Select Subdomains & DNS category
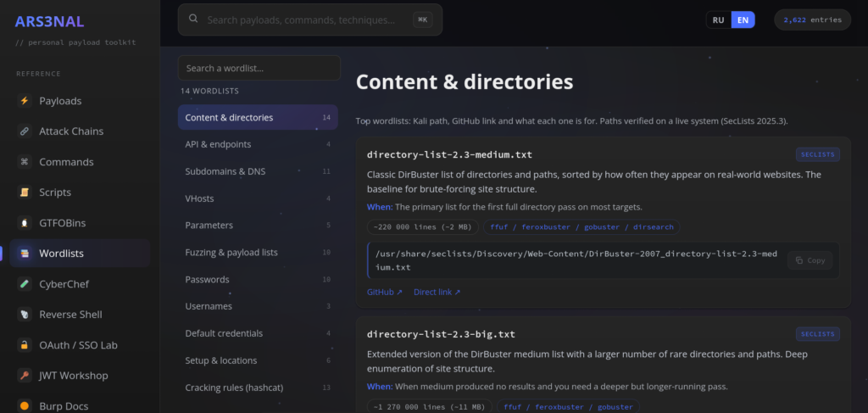Viewport: 868px width, 413px height. (258, 171)
